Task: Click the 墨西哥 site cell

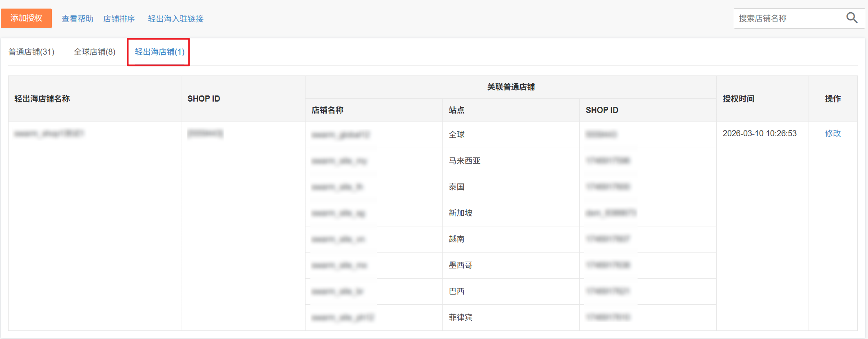Action: coord(461,265)
